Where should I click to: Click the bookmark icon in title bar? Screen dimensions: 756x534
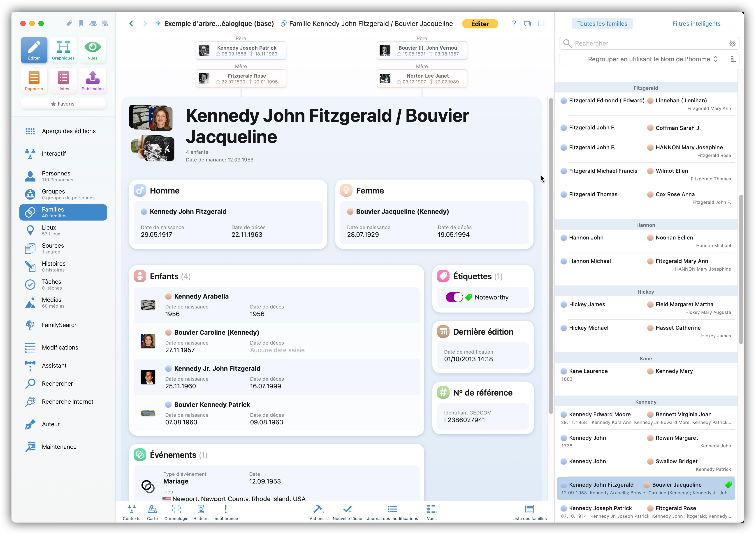pos(81,23)
